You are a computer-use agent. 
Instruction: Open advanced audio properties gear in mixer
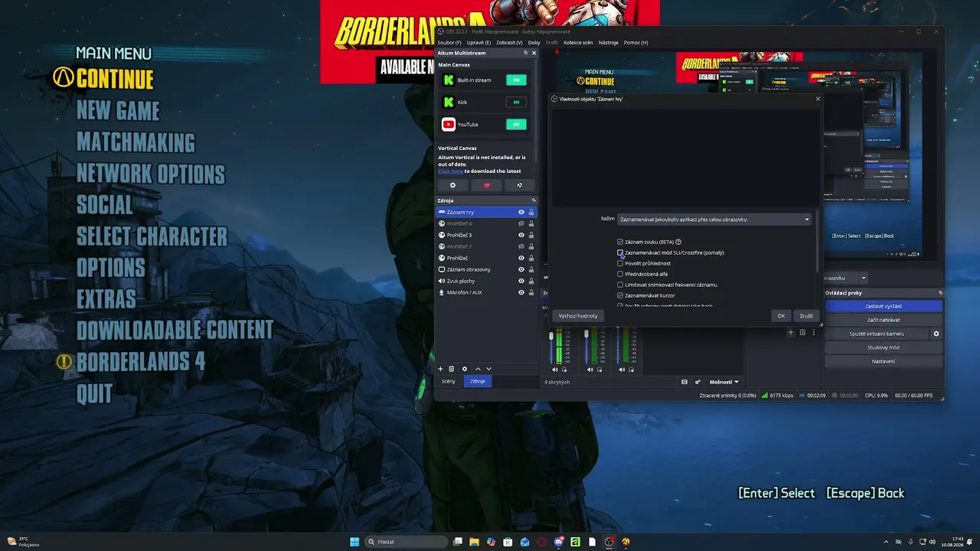[x=697, y=382]
